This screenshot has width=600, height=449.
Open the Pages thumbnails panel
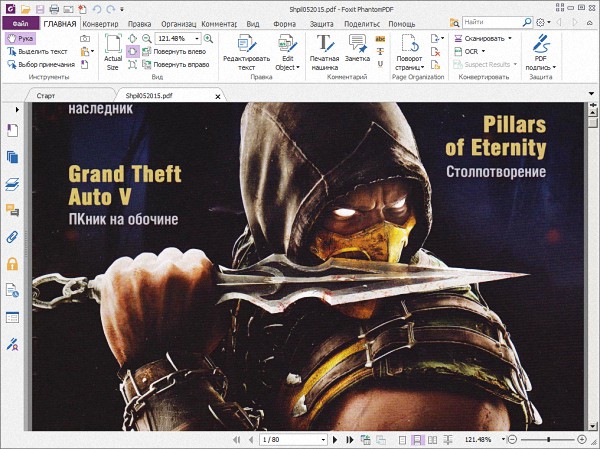tap(12, 157)
